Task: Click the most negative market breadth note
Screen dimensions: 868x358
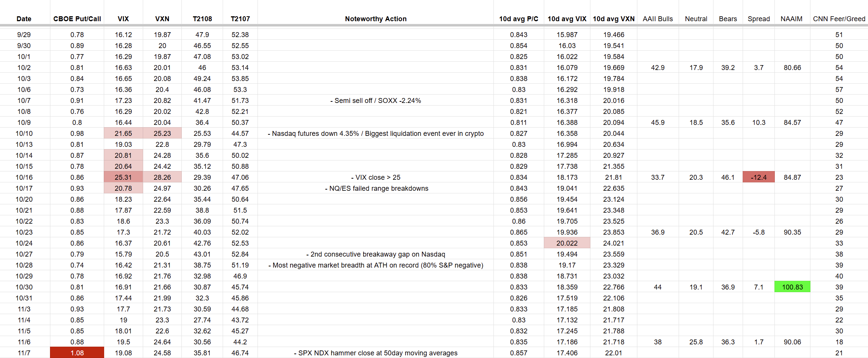Action: coord(376,265)
